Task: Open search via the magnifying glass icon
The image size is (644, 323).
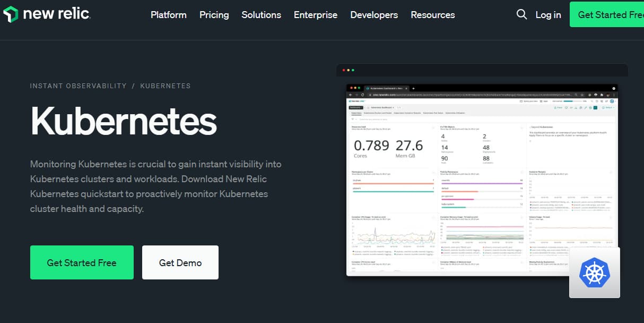Action: [x=521, y=14]
